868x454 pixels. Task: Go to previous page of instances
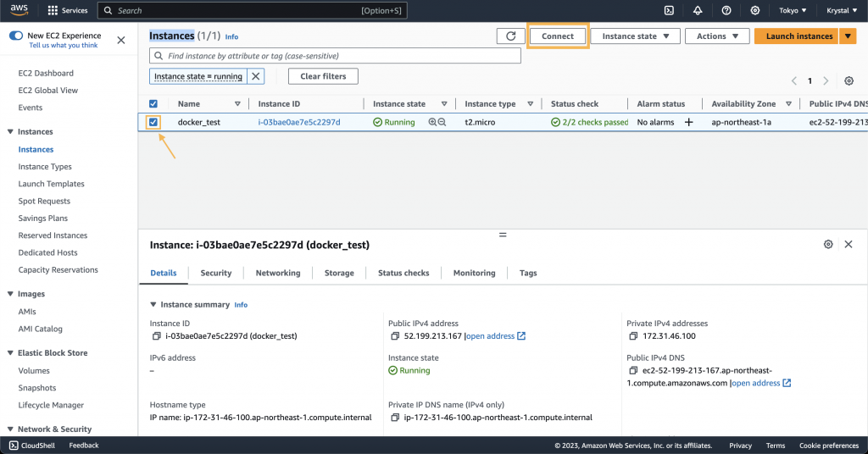click(793, 80)
